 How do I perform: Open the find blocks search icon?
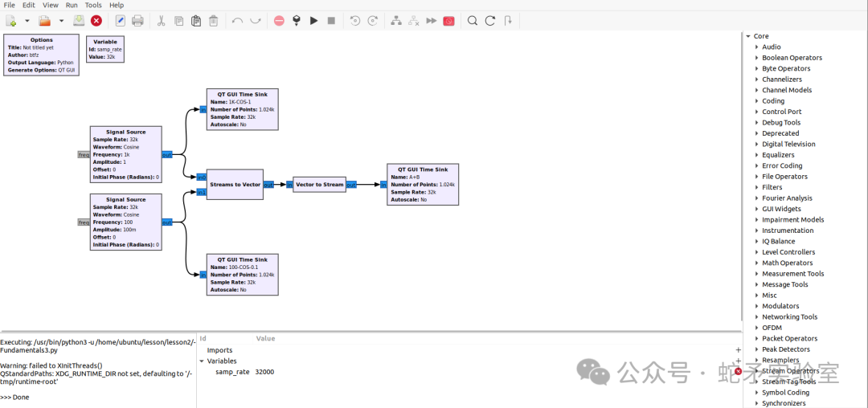(473, 21)
